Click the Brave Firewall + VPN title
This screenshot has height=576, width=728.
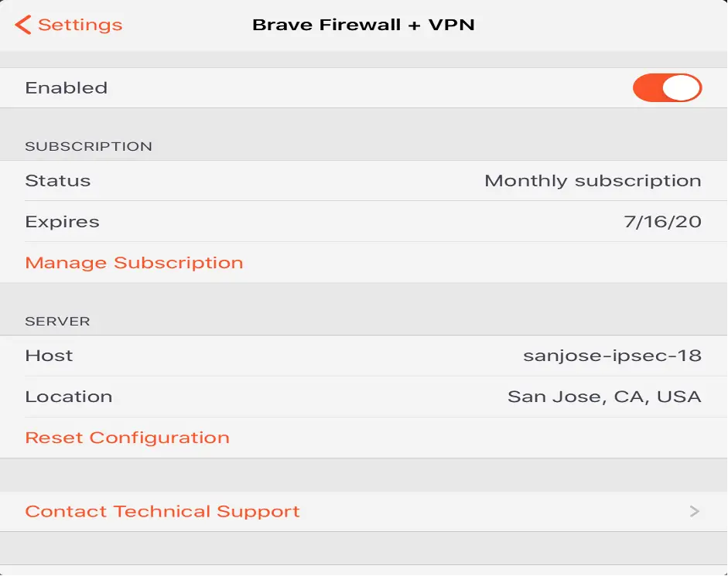coord(364,25)
